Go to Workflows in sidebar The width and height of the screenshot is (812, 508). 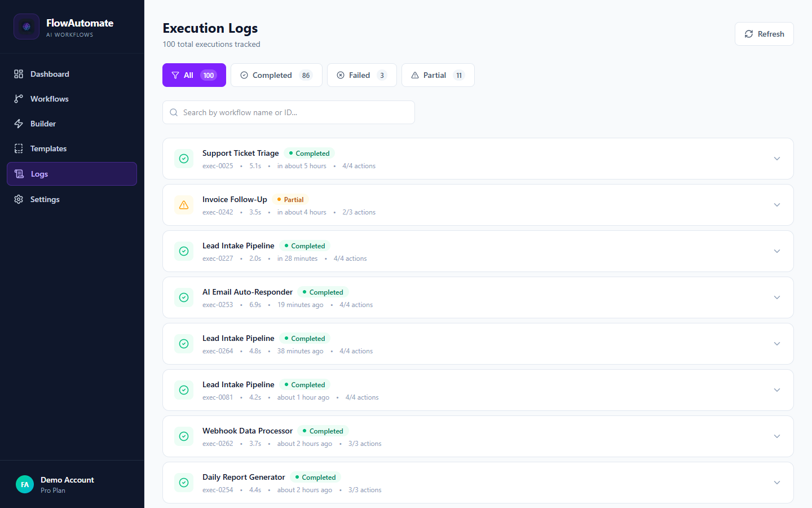(x=72, y=99)
